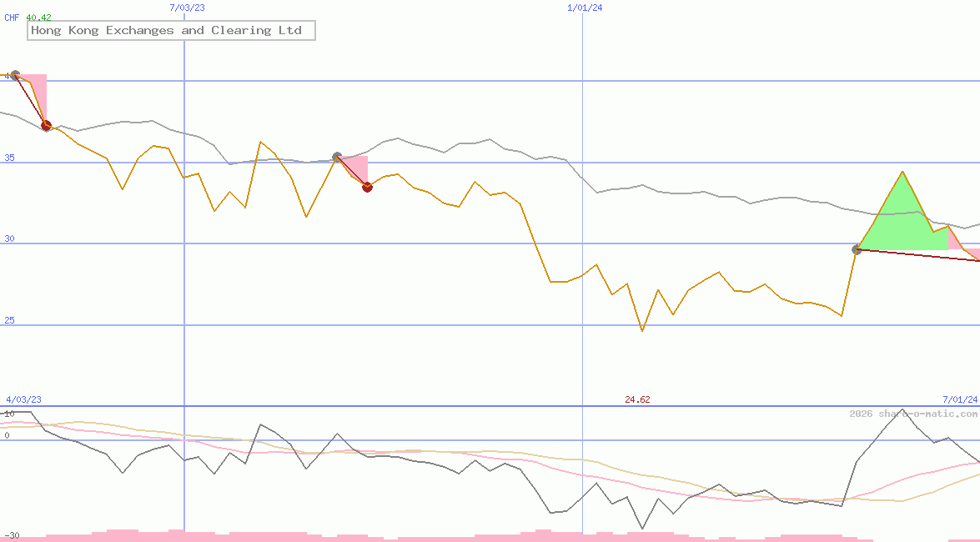
Task: Click the -30 oscillator axis label
Action: click(x=11, y=535)
